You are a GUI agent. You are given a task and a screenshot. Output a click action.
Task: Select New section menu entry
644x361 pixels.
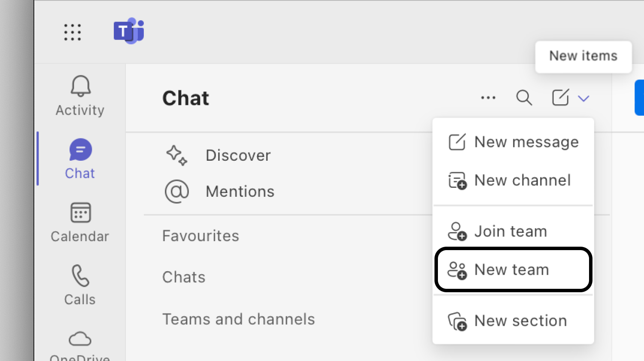[x=513, y=321]
